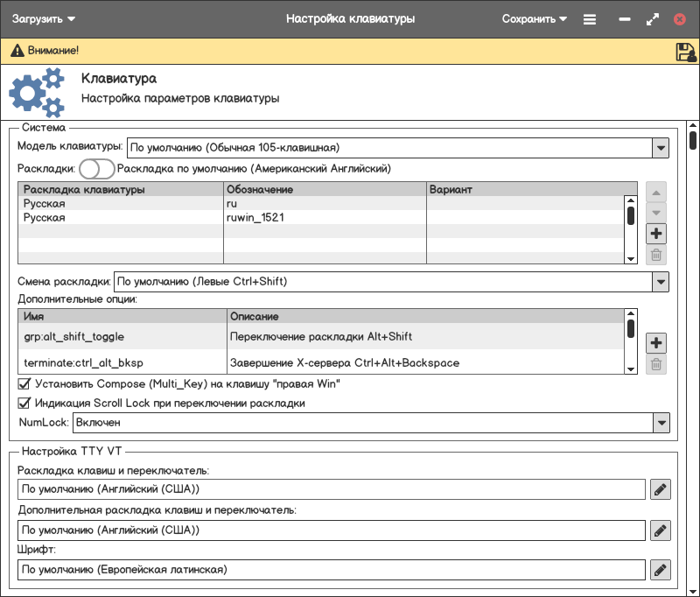The width and height of the screenshot is (700, 597).
Task: Add a new additional option with plus button
Action: [656, 342]
